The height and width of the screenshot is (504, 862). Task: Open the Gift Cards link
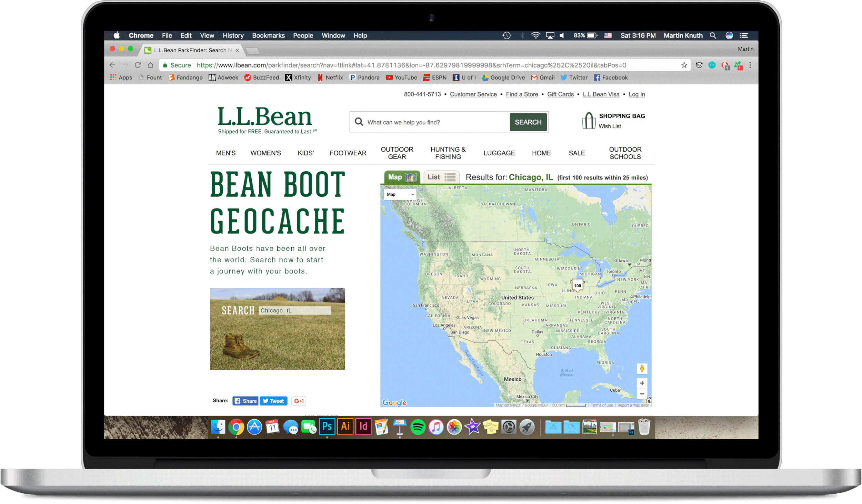560,94
